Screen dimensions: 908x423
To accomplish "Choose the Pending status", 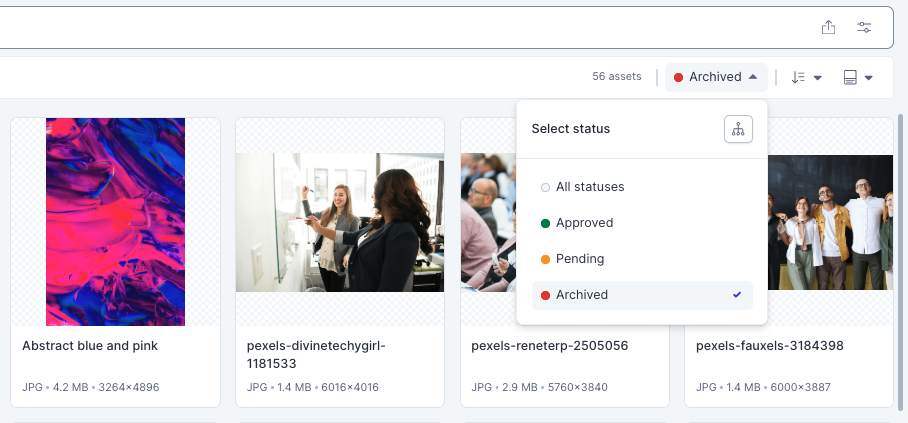I will [x=642, y=259].
